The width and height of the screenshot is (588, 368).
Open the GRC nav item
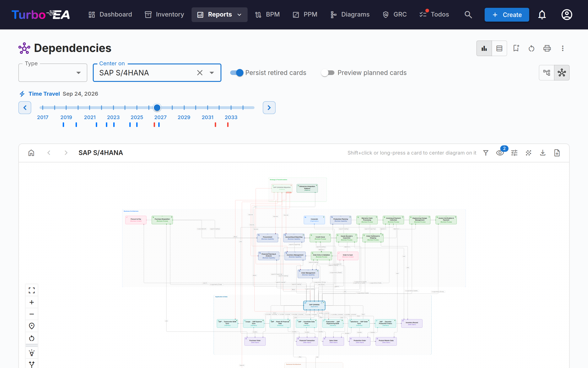[x=395, y=14]
